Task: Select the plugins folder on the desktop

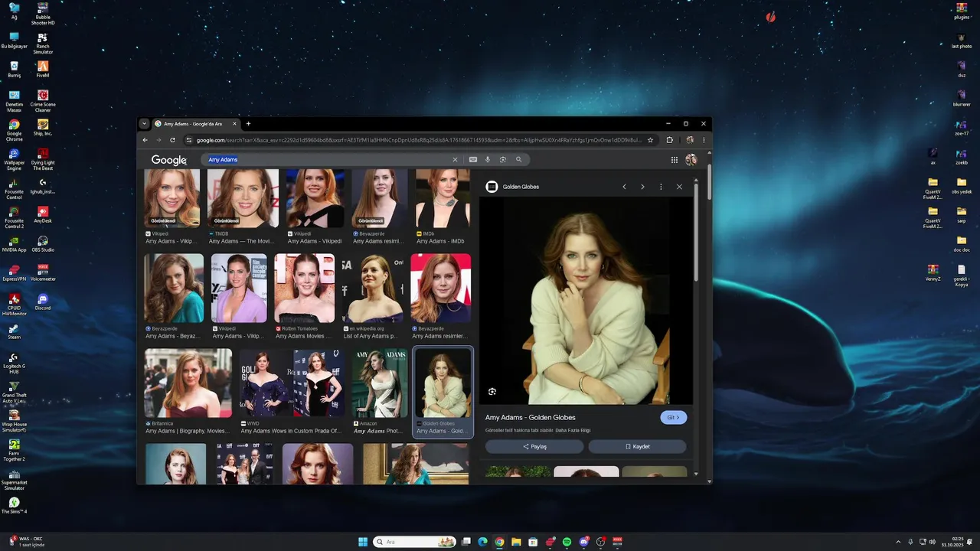Action: 962,11
